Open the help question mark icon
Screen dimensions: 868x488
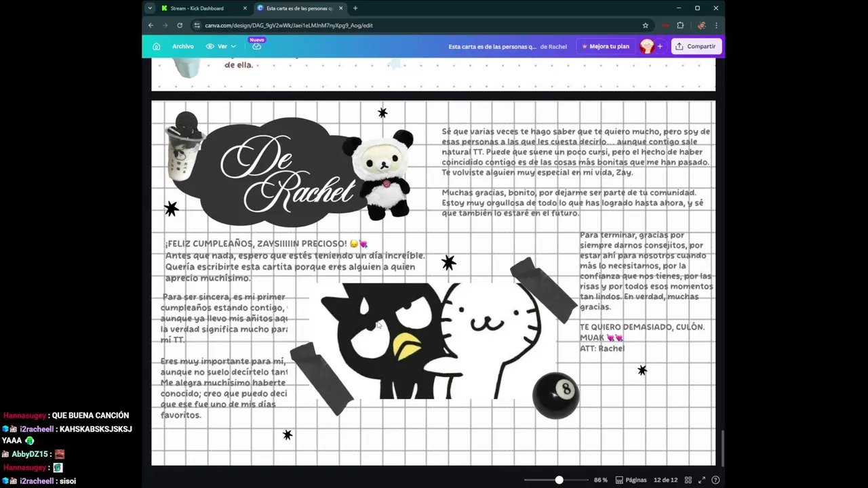[715, 480]
